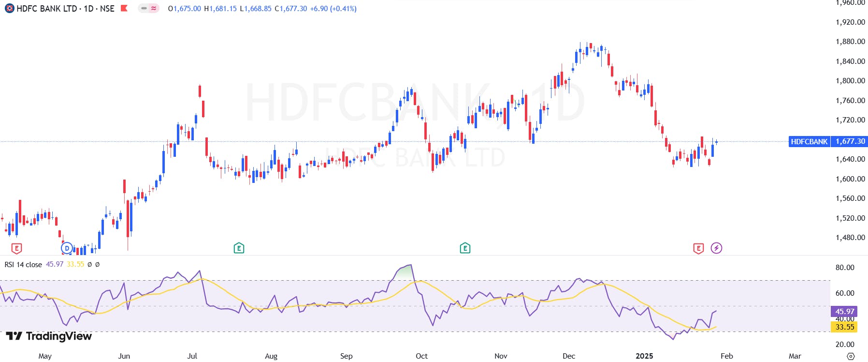Click the Mar label on time axis
The width and height of the screenshot is (868, 362).
(795, 356)
